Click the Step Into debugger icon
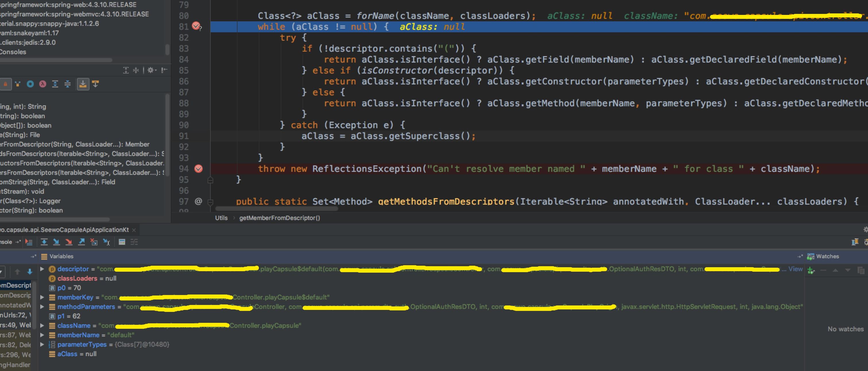The width and height of the screenshot is (868, 371). tap(56, 242)
